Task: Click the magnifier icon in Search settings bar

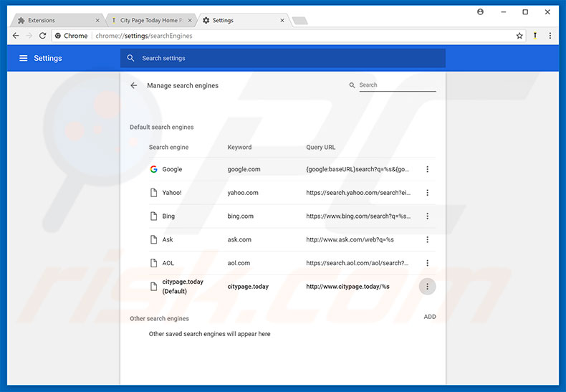Action: pos(130,58)
